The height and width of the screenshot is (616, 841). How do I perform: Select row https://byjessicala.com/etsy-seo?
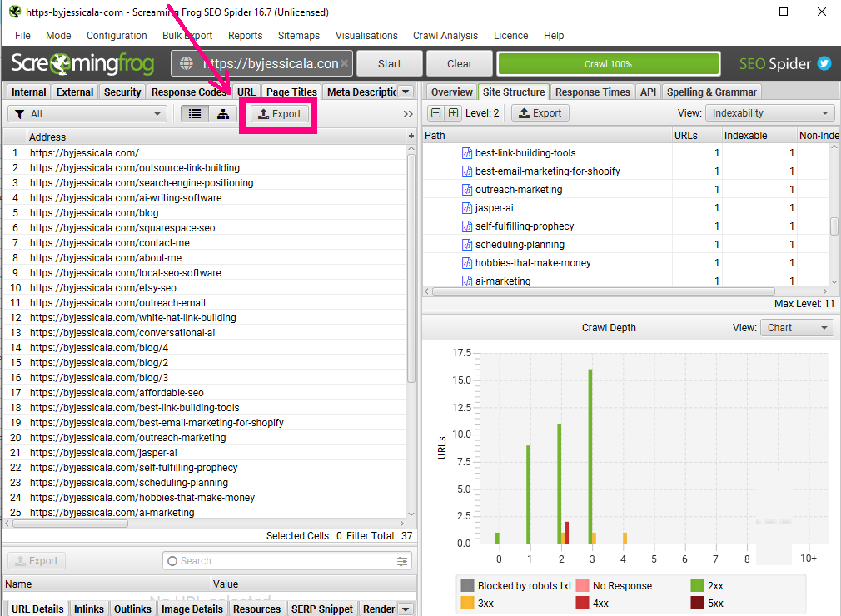coord(204,288)
